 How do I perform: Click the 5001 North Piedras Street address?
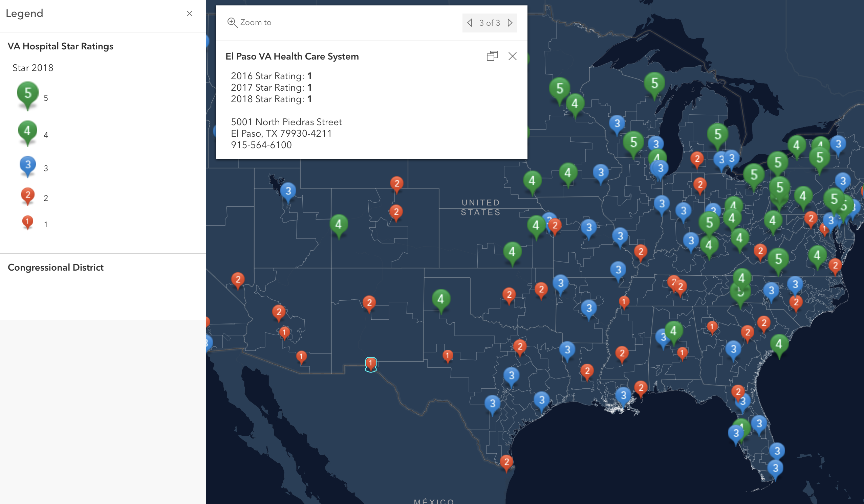(x=286, y=122)
